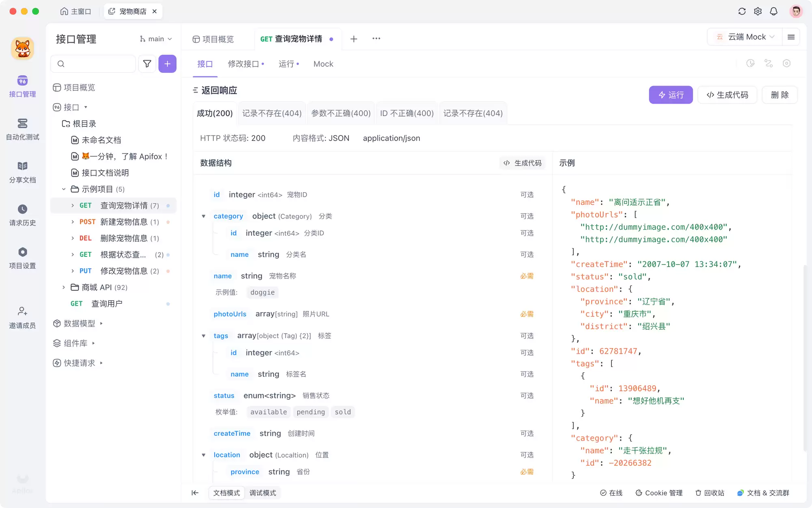This screenshot has width=812, height=508.
Task: Switch to 调试模式
Action: [263, 493]
